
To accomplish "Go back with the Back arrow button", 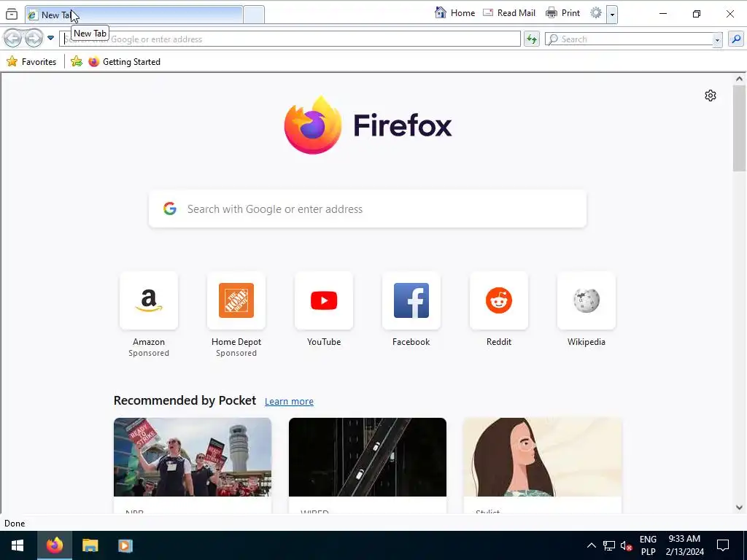I will pos(13,39).
